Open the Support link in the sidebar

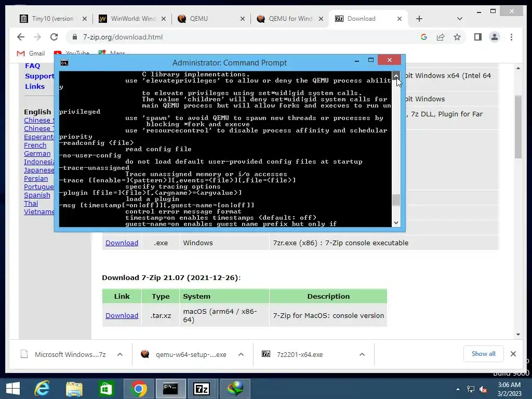pyautogui.click(x=39, y=76)
